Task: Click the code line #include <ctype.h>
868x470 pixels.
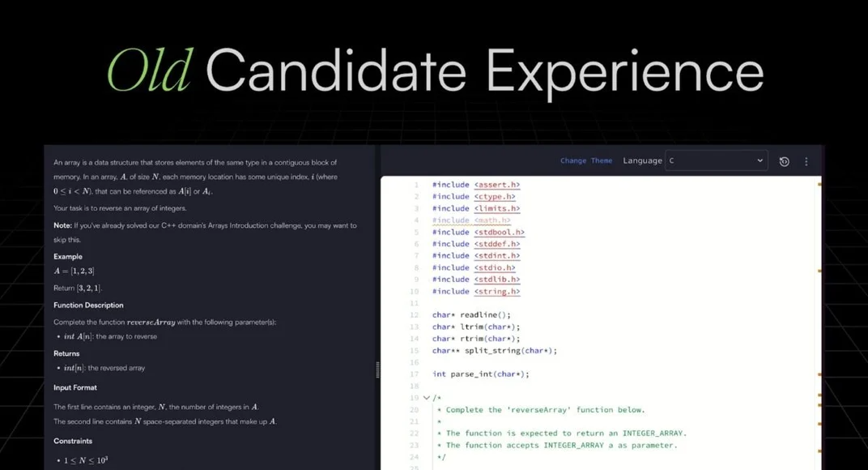Action: tap(474, 197)
